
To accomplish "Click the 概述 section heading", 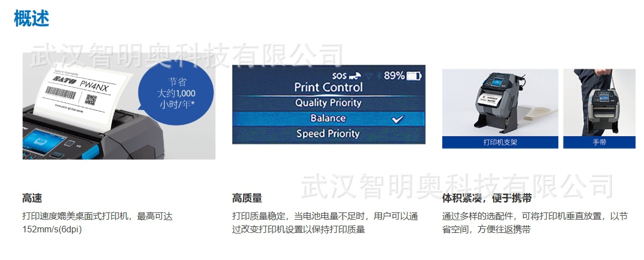I will pyautogui.click(x=32, y=19).
